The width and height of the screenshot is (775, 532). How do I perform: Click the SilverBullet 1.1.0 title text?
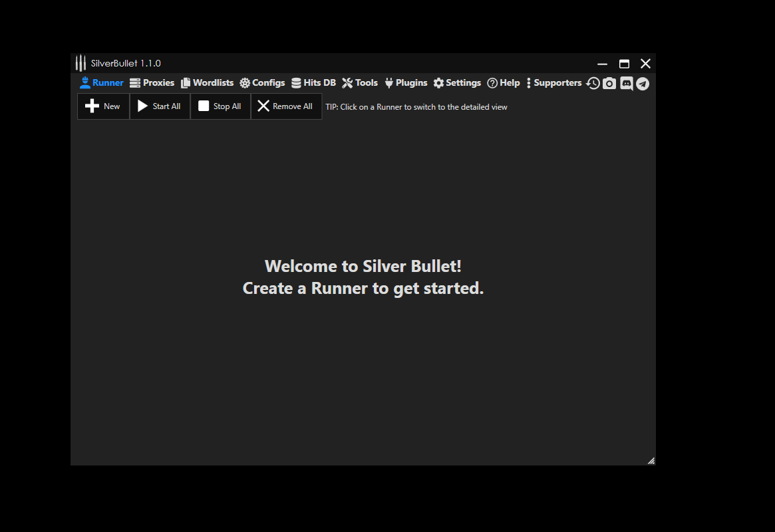[x=126, y=63]
